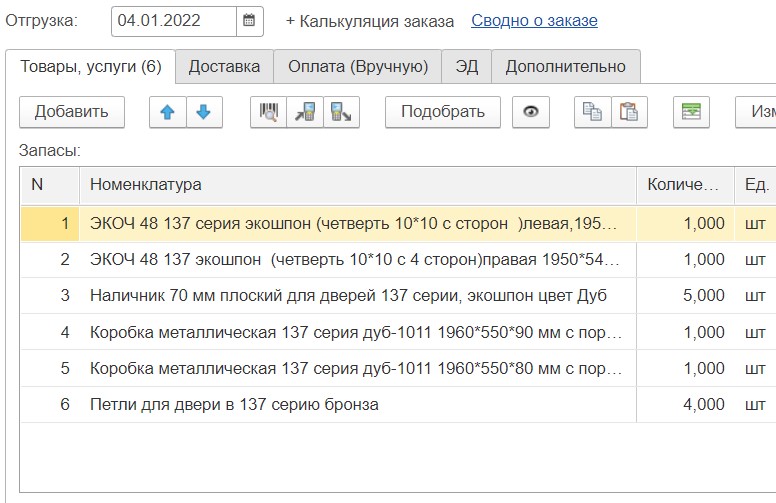Click the Отгрузка date input field
Image resolution: width=776 pixels, height=503 pixels.
point(174,20)
